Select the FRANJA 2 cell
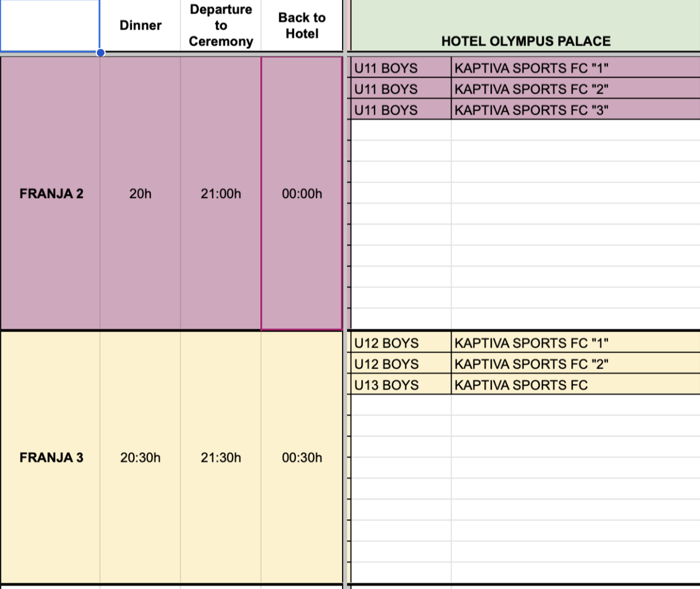The image size is (700, 589). pos(51,193)
